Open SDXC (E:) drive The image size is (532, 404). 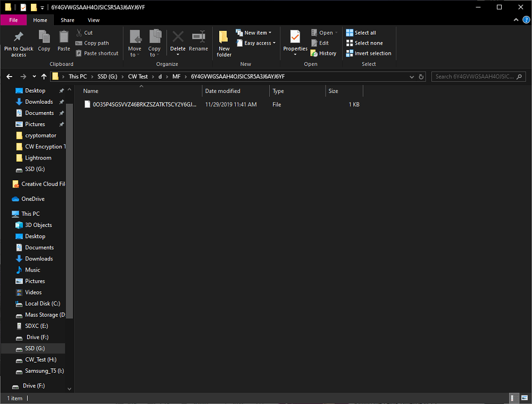pos(36,326)
